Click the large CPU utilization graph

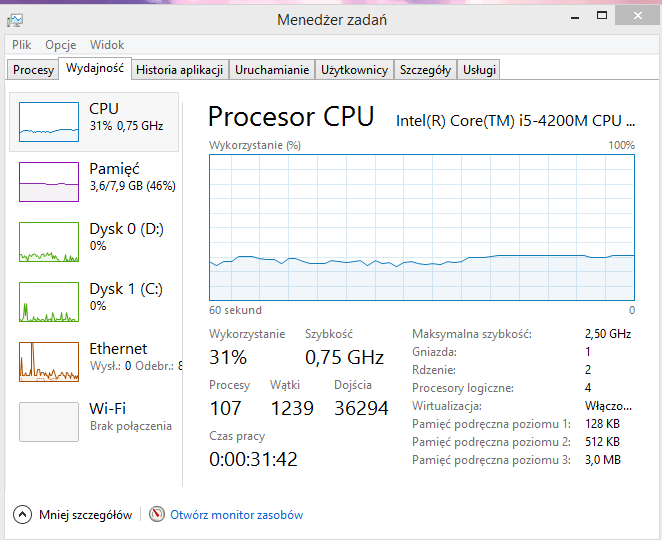pyautogui.click(x=422, y=228)
